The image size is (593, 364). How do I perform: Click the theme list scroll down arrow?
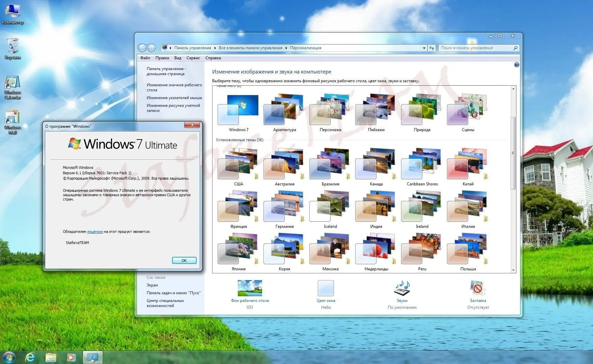(x=513, y=270)
